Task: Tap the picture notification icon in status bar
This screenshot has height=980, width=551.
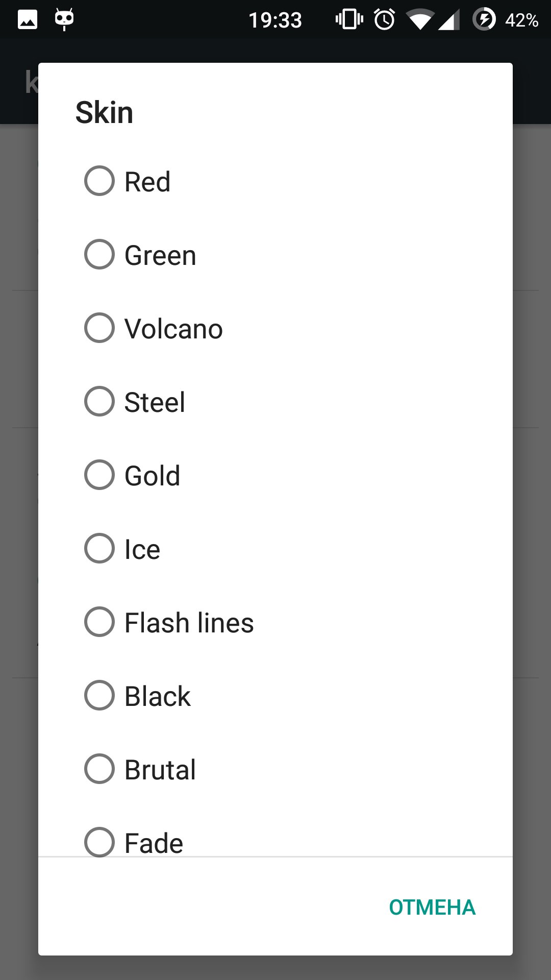Action: (x=28, y=20)
